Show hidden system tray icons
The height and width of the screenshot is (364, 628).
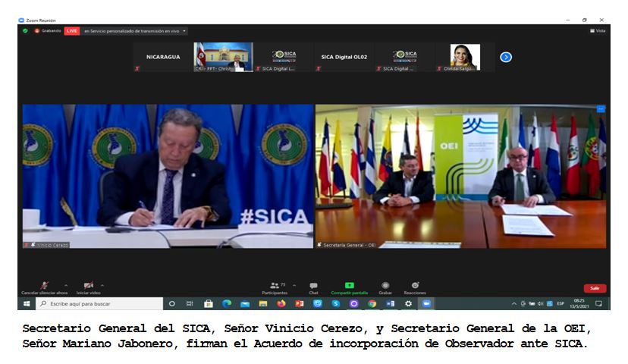tap(514, 303)
